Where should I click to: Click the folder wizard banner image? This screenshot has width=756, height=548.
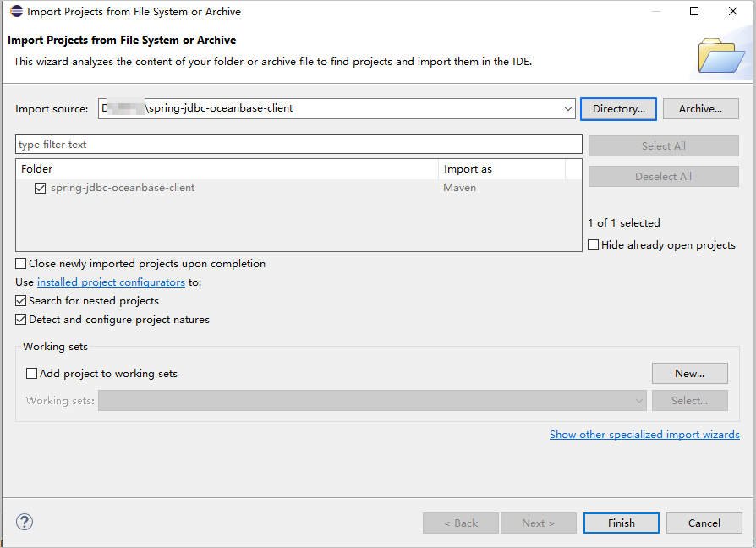(720, 56)
